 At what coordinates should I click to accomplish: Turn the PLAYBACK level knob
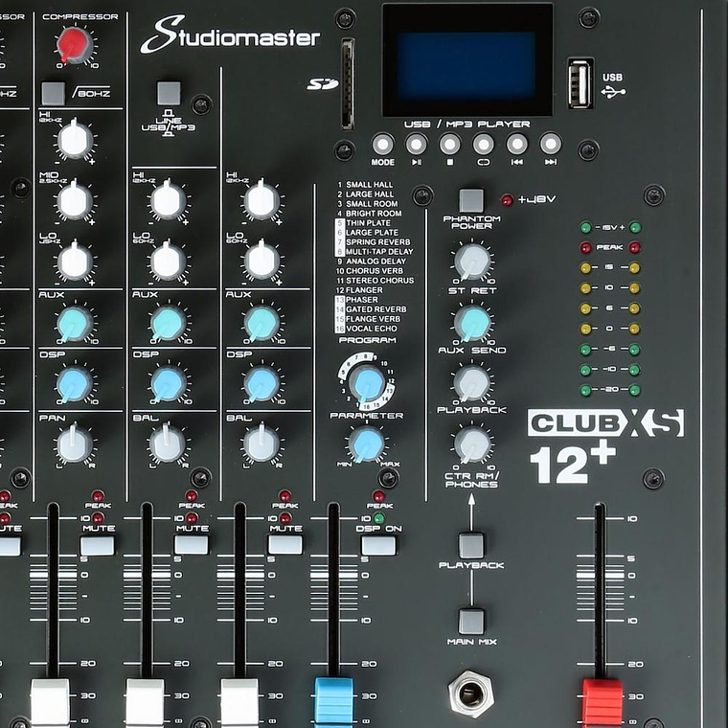pyautogui.click(x=472, y=383)
